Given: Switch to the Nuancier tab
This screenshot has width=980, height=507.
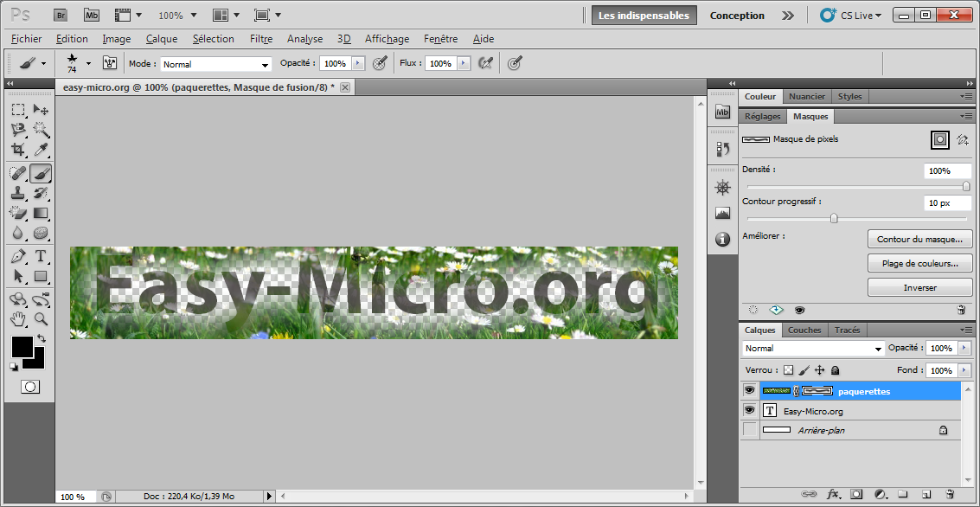Looking at the screenshot, I should click(x=806, y=96).
